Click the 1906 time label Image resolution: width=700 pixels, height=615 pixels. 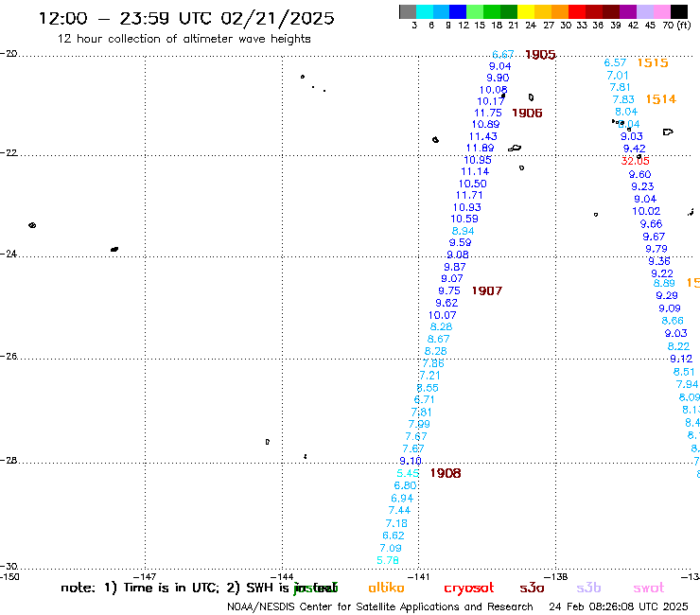pyautogui.click(x=527, y=113)
